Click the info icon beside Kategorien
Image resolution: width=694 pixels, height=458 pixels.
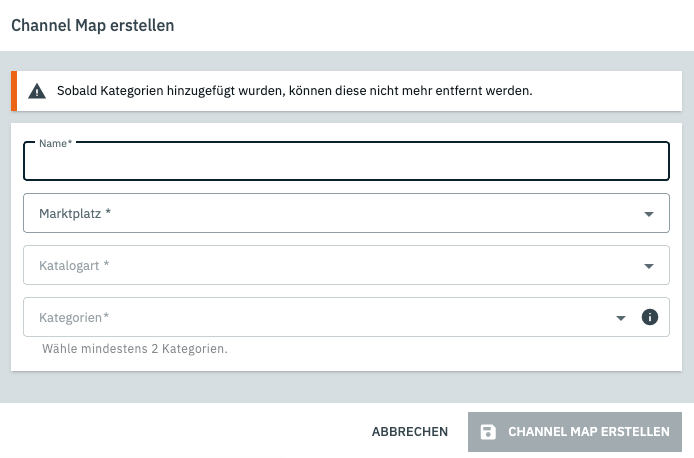(649, 317)
